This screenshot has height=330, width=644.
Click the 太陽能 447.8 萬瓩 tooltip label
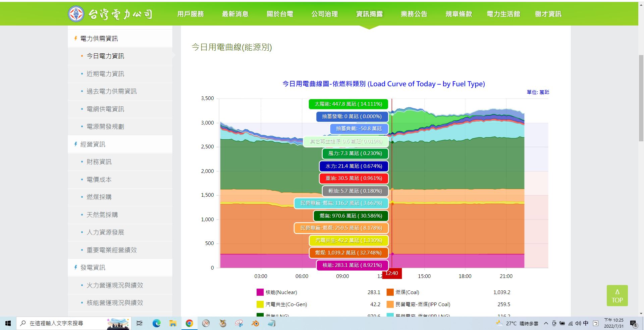click(x=348, y=104)
